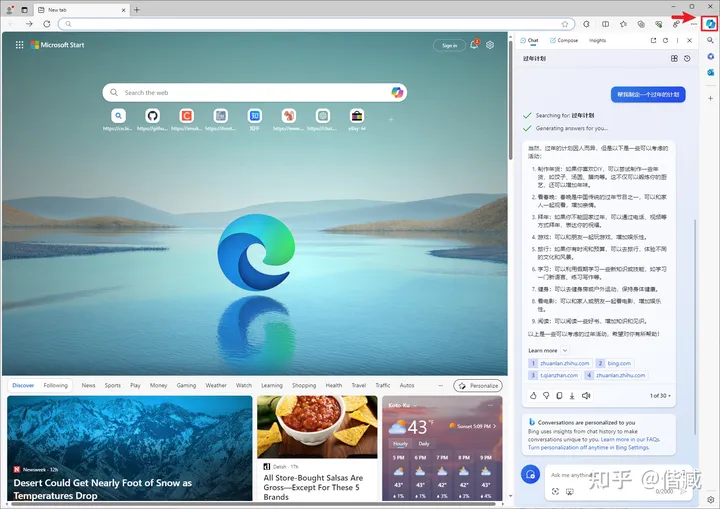Screen dimensions: 720x509
Task: Go forward using the forward arrow
Action: (x=29, y=24)
